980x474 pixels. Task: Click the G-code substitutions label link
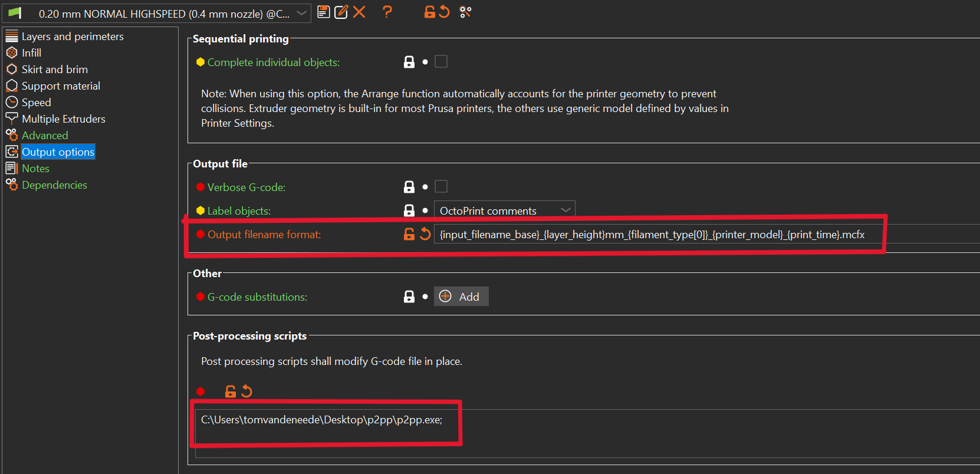[x=257, y=297]
